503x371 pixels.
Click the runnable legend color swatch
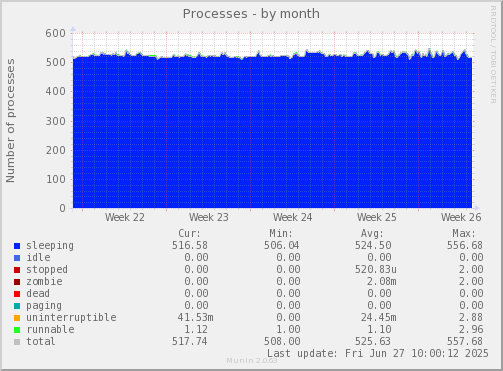[17, 330]
